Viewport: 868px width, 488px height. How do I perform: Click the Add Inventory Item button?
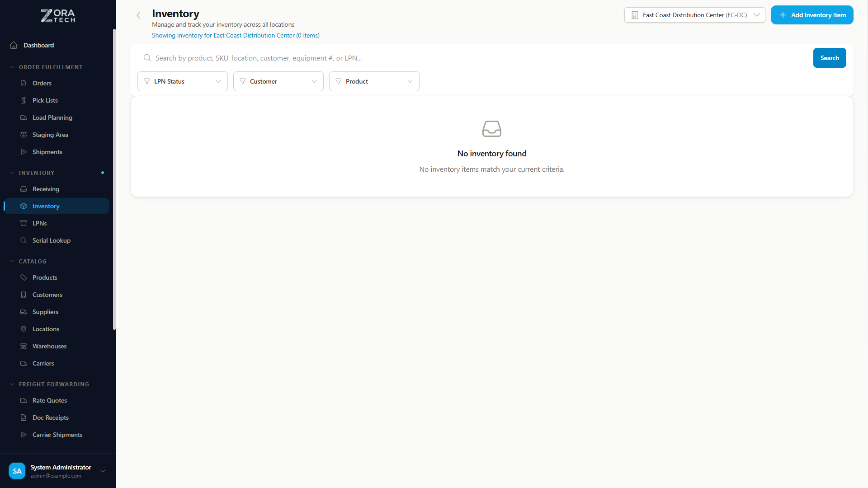[x=811, y=15]
